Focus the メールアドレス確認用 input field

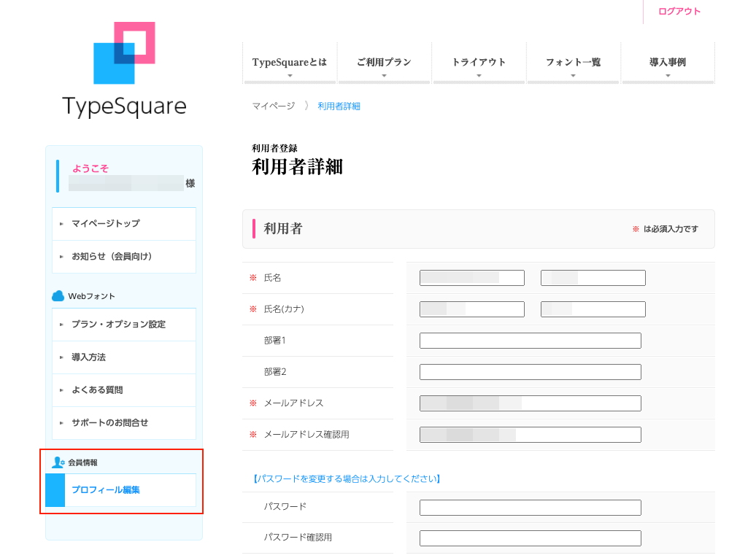(531, 435)
